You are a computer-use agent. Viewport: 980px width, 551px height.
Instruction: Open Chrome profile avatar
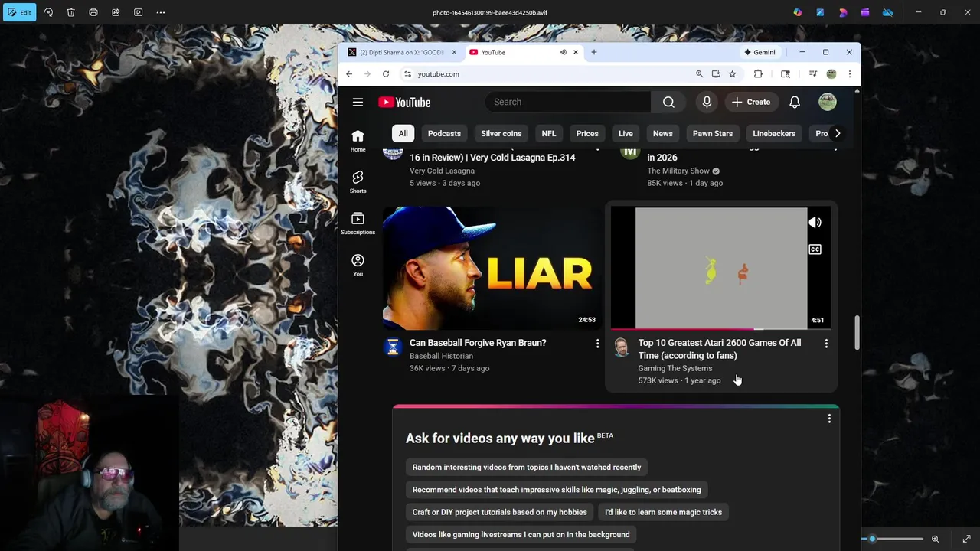pos(831,74)
